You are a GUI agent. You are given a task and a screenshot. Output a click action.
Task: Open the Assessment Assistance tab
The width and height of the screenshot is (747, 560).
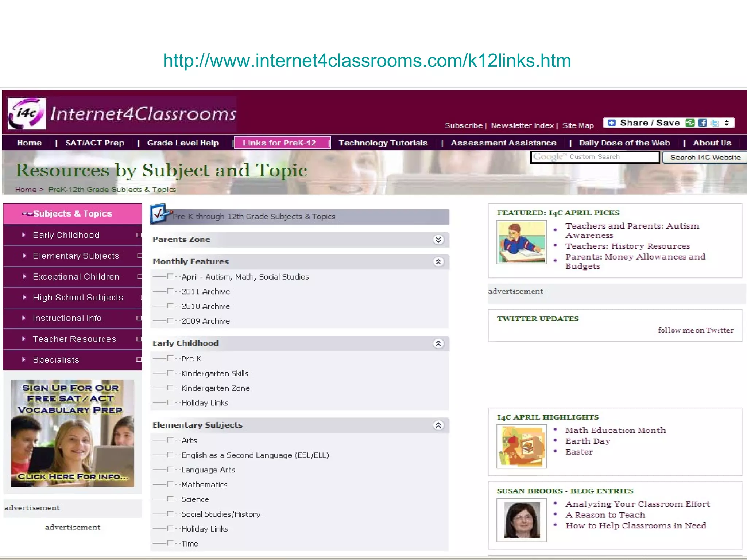pyautogui.click(x=504, y=143)
